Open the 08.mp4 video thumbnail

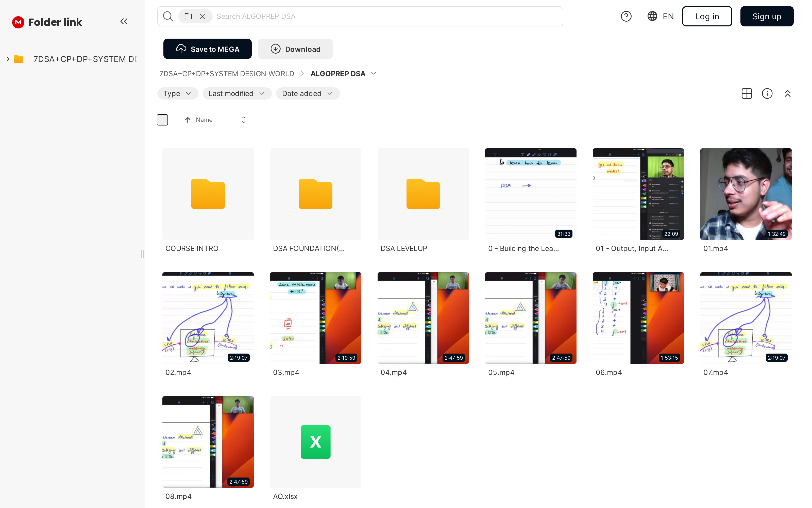[208, 442]
